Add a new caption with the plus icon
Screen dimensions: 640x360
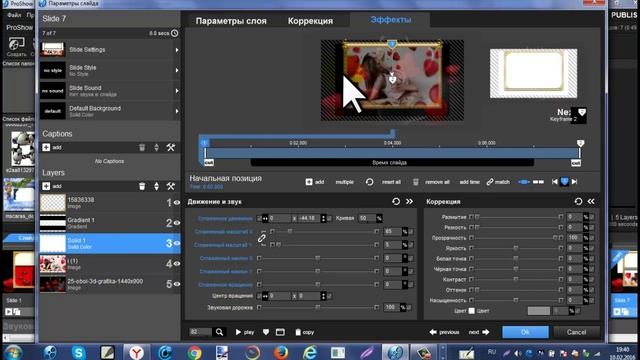[46, 147]
